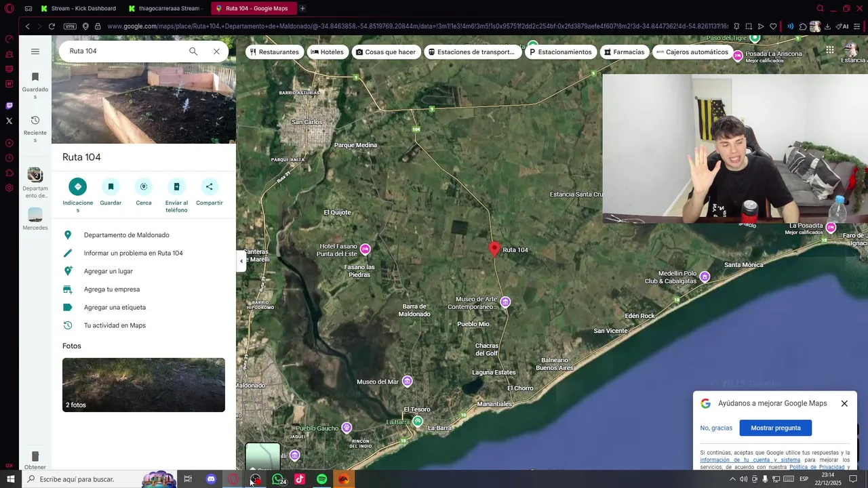Click Posada La Ariscona map marker

(738, 56)
